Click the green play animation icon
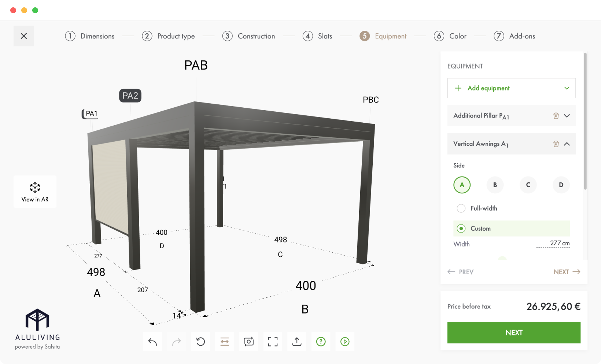 tap(345, 342)
